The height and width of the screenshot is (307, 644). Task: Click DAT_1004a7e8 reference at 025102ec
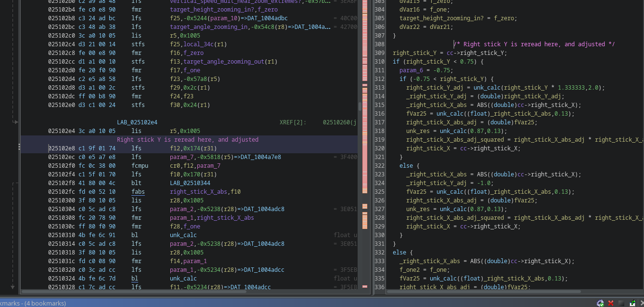[x=260, y=157]
